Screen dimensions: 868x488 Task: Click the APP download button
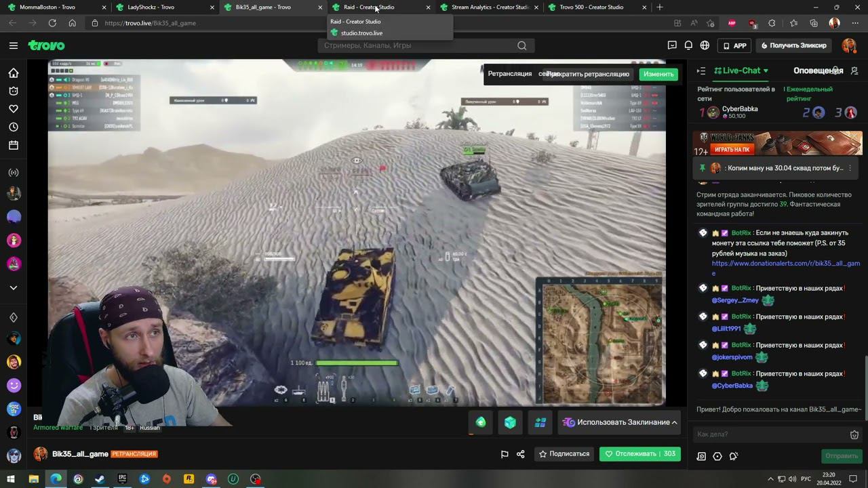734,45
